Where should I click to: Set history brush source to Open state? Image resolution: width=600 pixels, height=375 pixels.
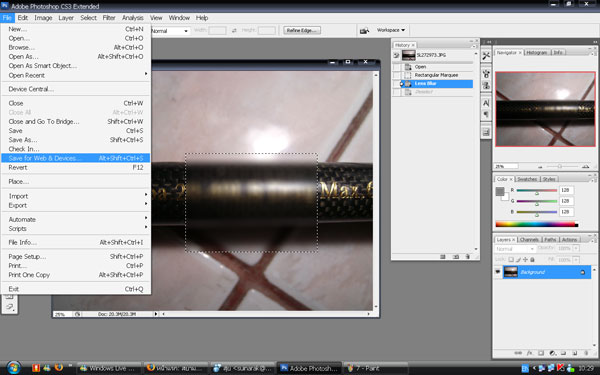click(397, 67)
